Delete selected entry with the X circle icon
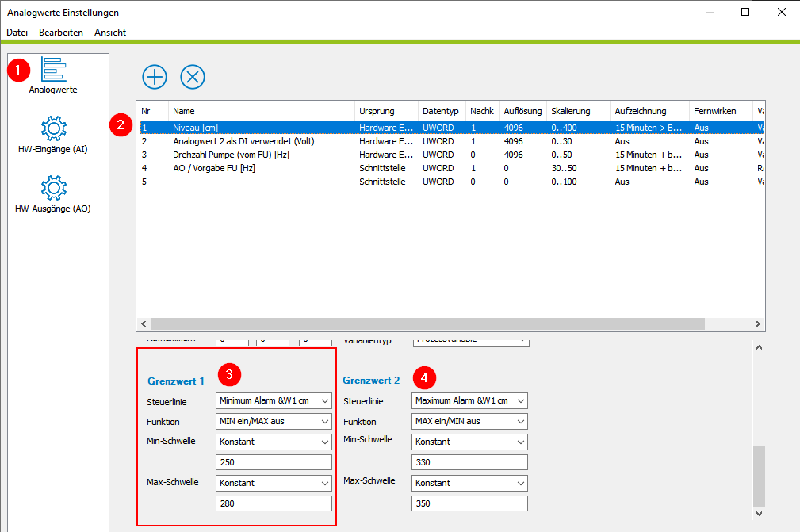The width and height of the screenshot is (800, 532). coord(193,77)
